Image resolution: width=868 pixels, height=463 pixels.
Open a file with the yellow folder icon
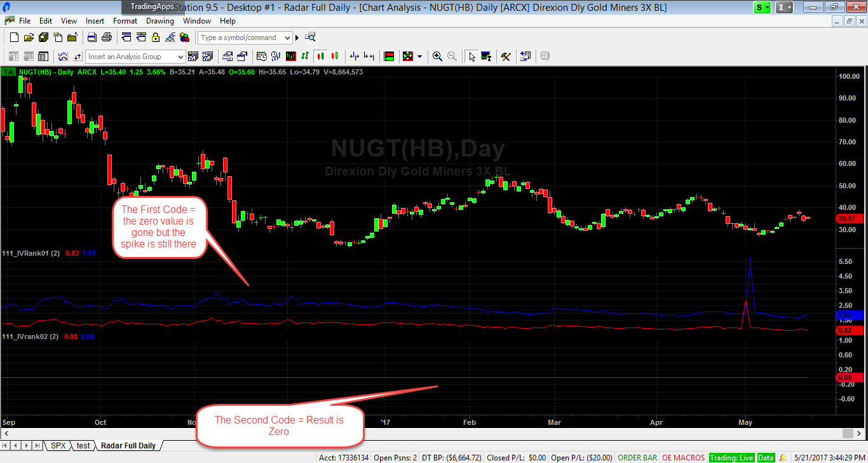[x=28, y=38]
